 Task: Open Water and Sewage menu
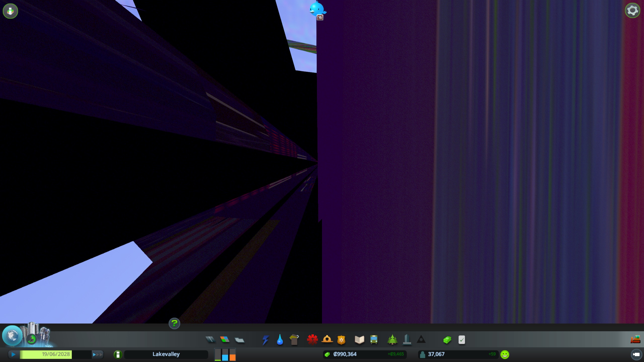coord(280,340)
